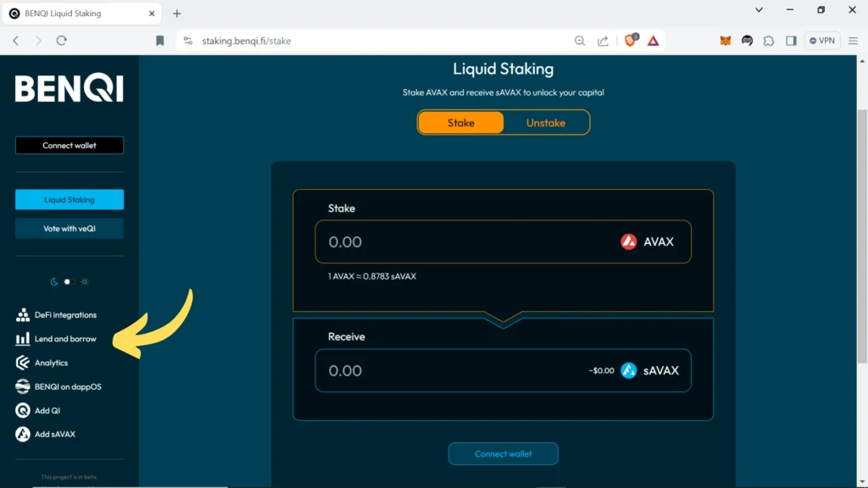Click the BENQI on dappOS icon

(23, 386)
